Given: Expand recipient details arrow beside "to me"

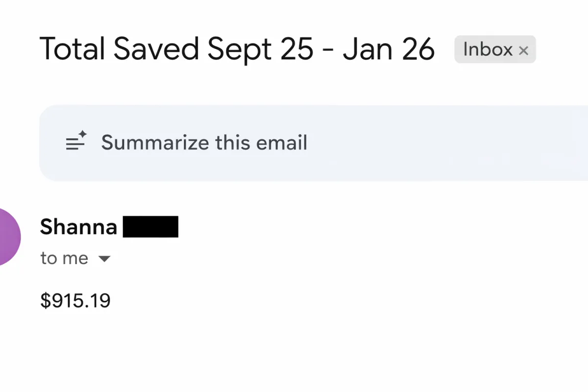Looking at the screenshot, I should (x=104, y=259).
